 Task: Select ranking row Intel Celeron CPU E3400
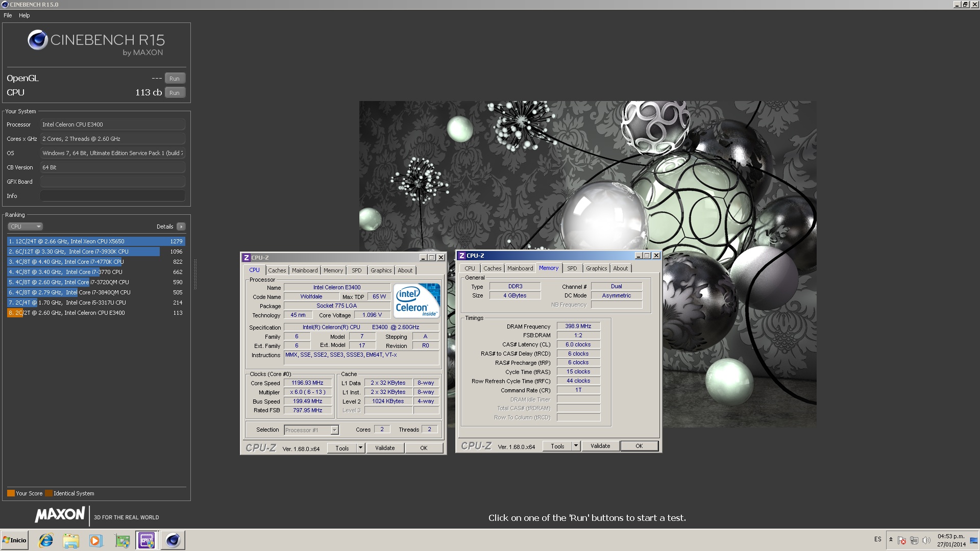pyautogui.click(x=96, y=313)
